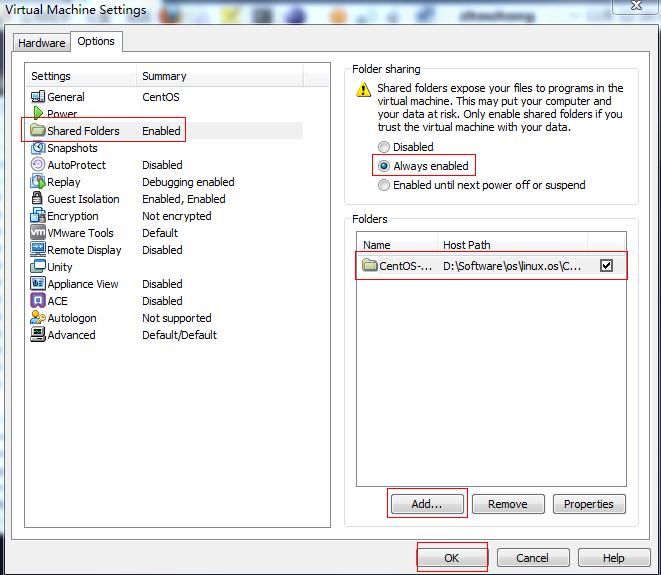Screen dimensions: 661x575
Task: Select the VMware Tools label
Action: [81, 233]
